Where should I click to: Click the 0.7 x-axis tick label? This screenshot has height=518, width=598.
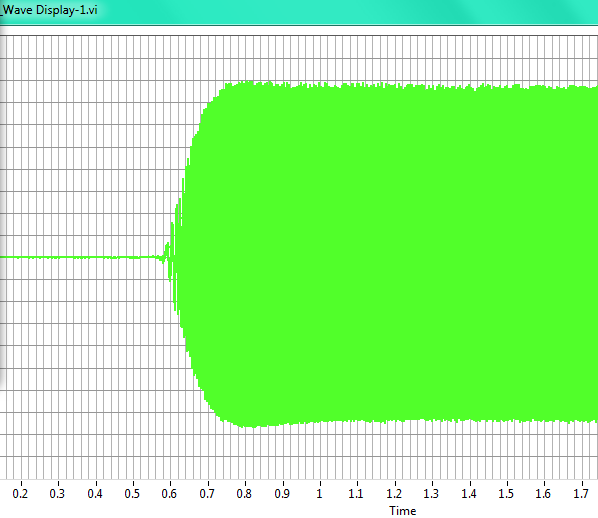click(207, 494)
